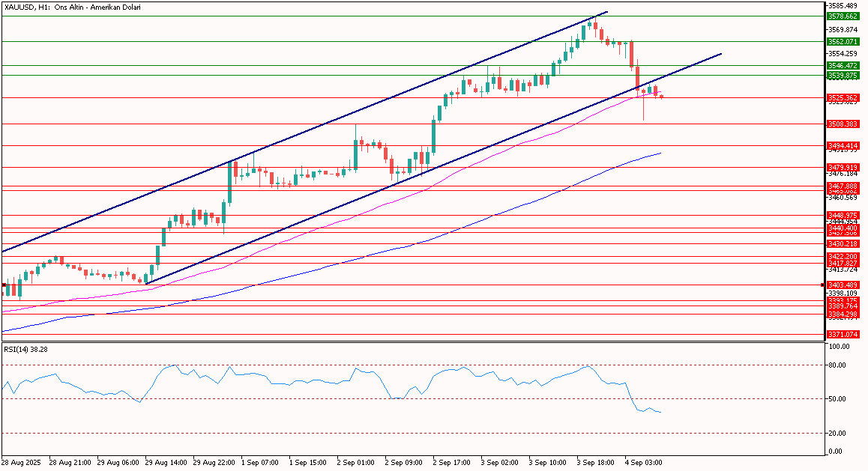The height and width of the screenshot is (471, 868).
Task: Click the red 3417.827 price label
Action: pos(843,264)
